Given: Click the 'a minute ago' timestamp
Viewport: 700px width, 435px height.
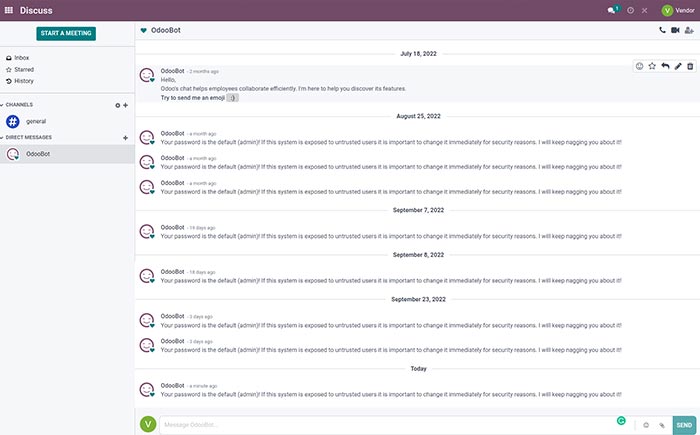Looking at the screenshot, I should point(203,386).
